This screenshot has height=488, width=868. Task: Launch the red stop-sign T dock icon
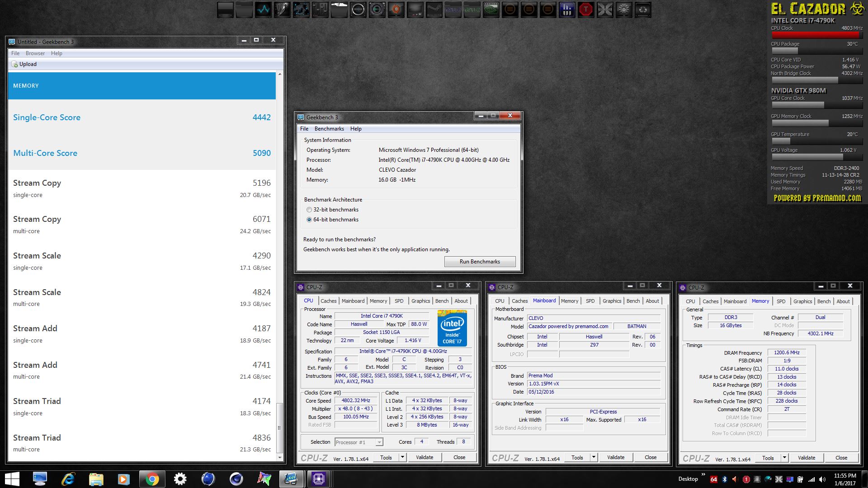(586, 9)
